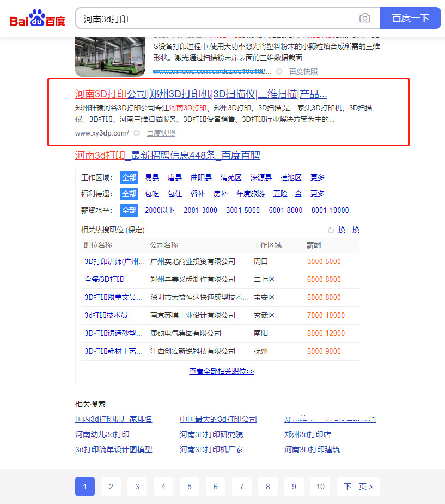Viewport: 445px width, 504px height.
Task: Open related search 国内3d打印机厂家排名
Action: [114, 419]
